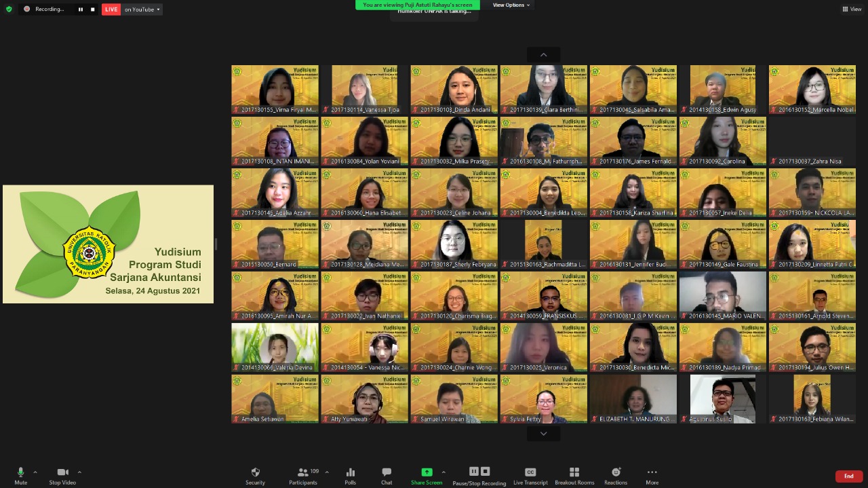Open the More menu in toolbar
Viewport: 868px width, 488px height.
(652, 475)
